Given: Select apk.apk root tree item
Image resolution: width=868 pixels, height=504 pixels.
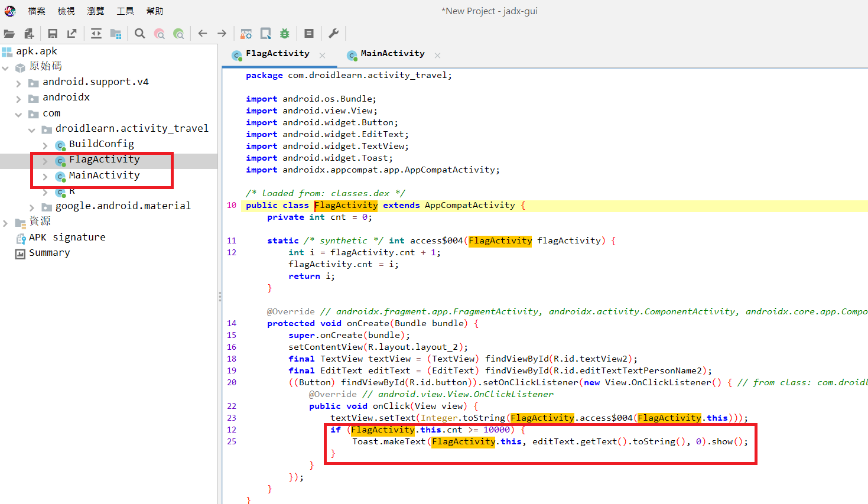Looking at the screenshot, I should pos(37,51).
